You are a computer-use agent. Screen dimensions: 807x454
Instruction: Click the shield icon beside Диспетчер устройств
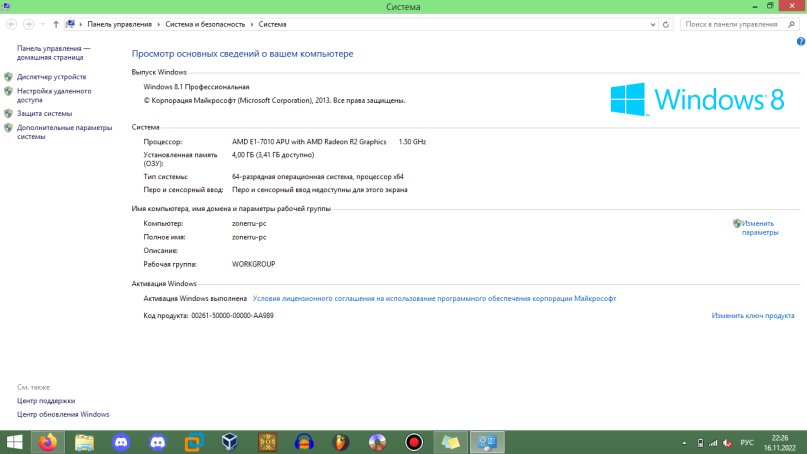8,77
